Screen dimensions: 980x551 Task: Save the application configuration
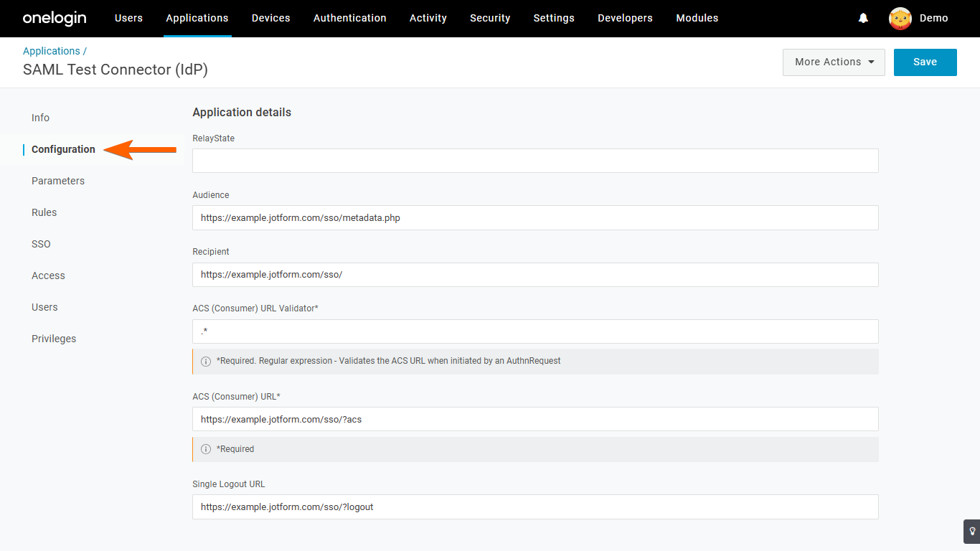click(x=925, y=62)
